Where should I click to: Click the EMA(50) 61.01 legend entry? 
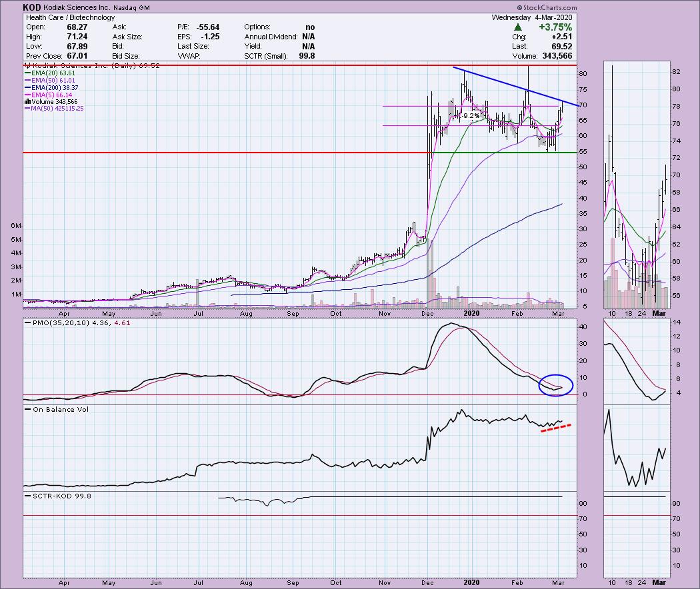point(50,81)
